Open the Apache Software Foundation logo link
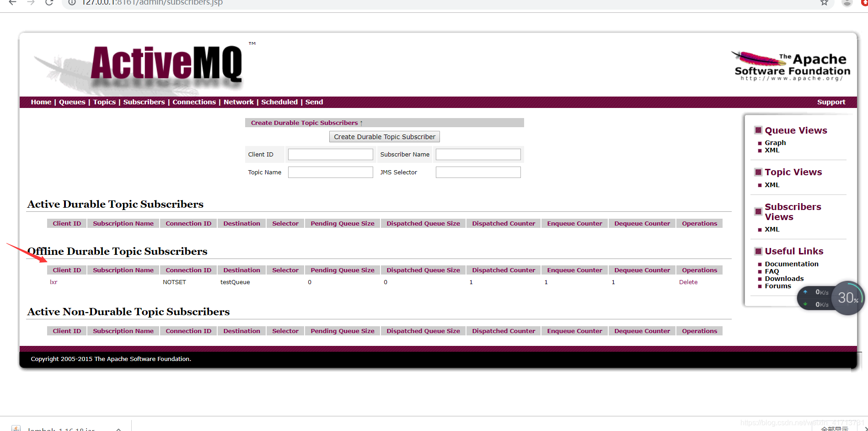Image resolution: width=868 pixels, height=431 pixels. [x=791, y=67]
